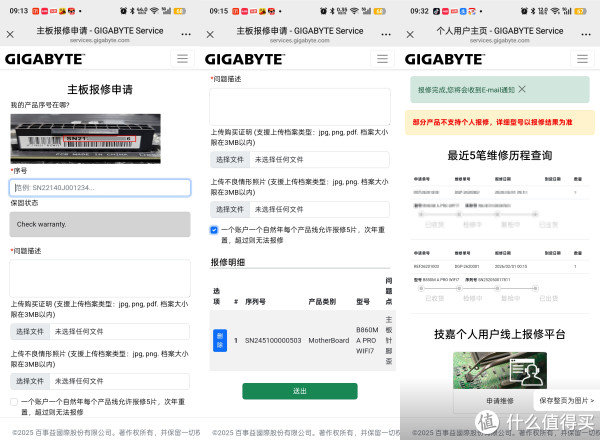Close the browser page in the 09:15 screen

[210, 34]
